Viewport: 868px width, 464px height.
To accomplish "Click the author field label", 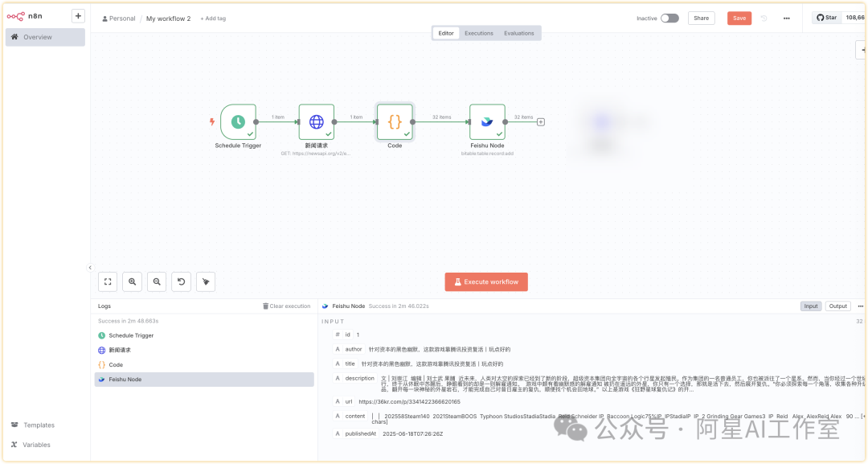I will tap(353, 349).
